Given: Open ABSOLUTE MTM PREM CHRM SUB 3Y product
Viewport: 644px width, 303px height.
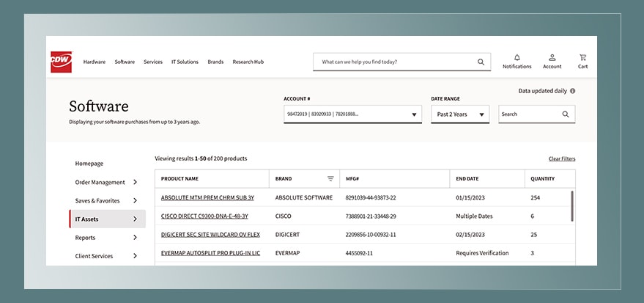Looking at the screenshot, I should point(207,198).
